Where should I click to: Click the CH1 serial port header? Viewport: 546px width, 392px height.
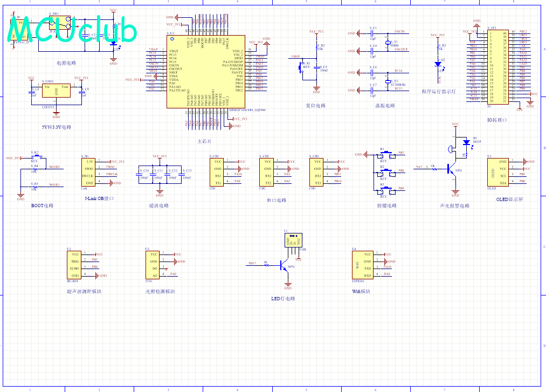[x=216, y=172]
